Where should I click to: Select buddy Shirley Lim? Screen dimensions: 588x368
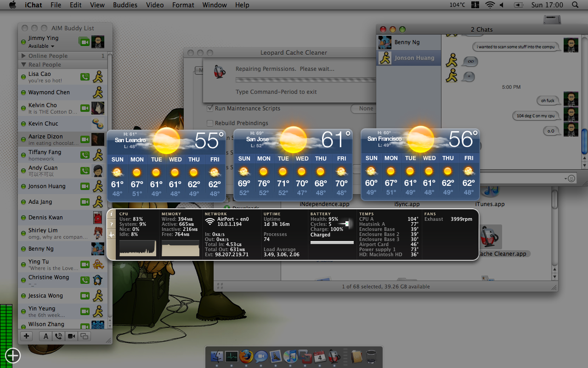63,233
